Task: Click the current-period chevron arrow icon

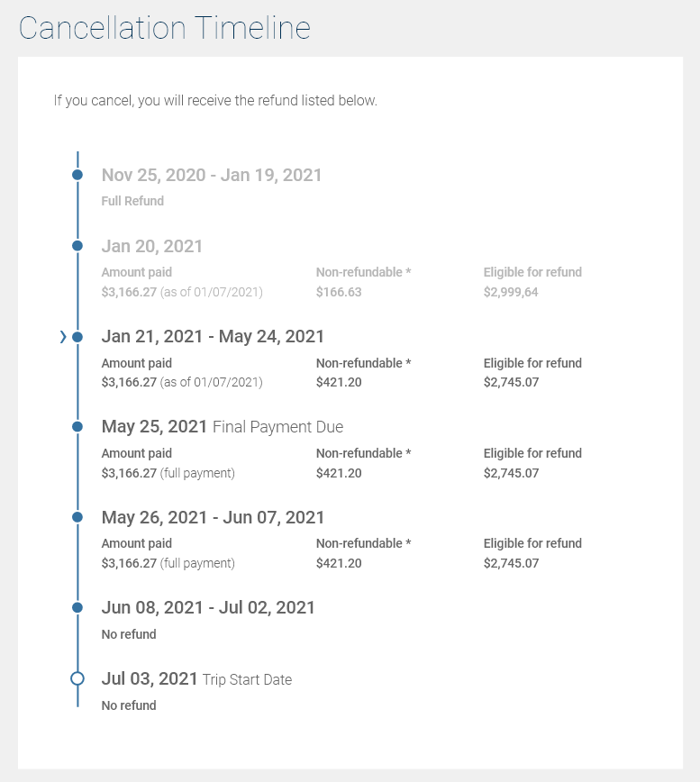Action: pos(63,337)
